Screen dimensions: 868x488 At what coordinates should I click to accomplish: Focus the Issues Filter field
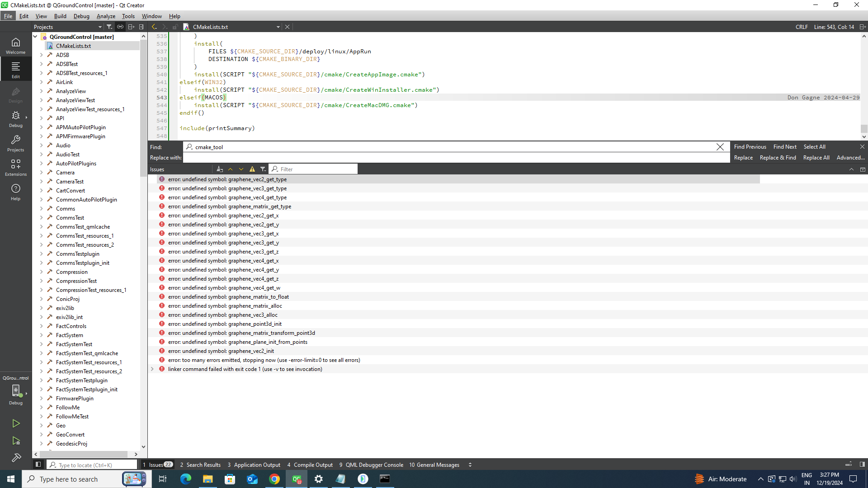[x=313, y=169]
